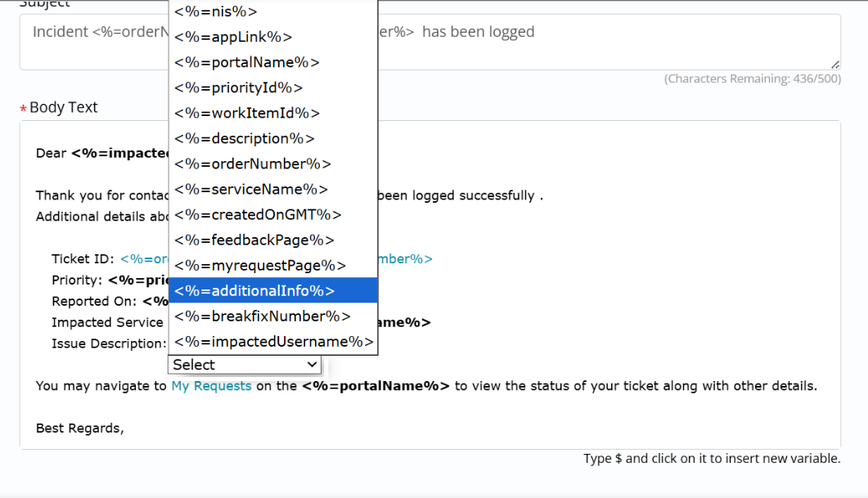Select <%=priorityId%> in the dropdown list
The height and width of the screenshot is (498, 868).
tap(239, 87)
